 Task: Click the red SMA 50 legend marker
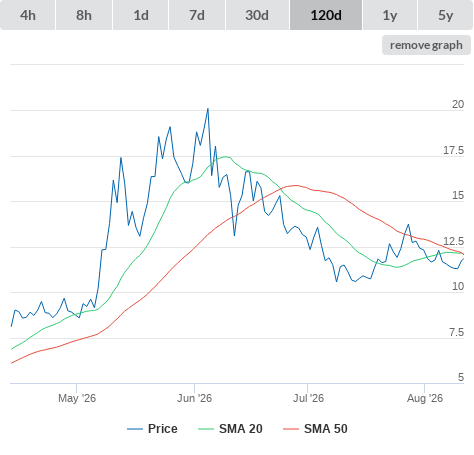pos(291,429)
